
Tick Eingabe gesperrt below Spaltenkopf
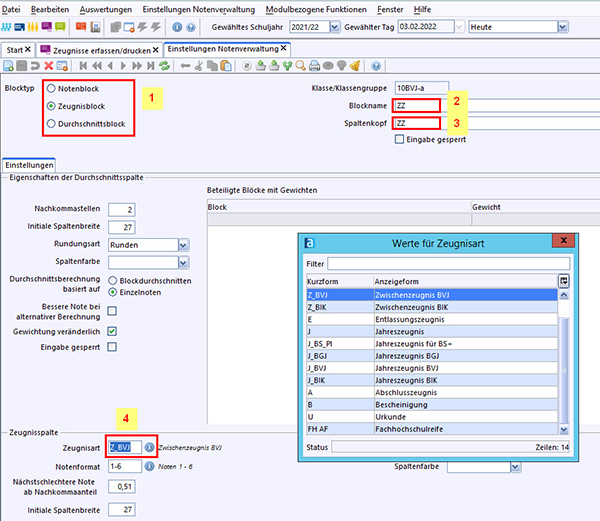pyautogui.click(x=399, y=139)
